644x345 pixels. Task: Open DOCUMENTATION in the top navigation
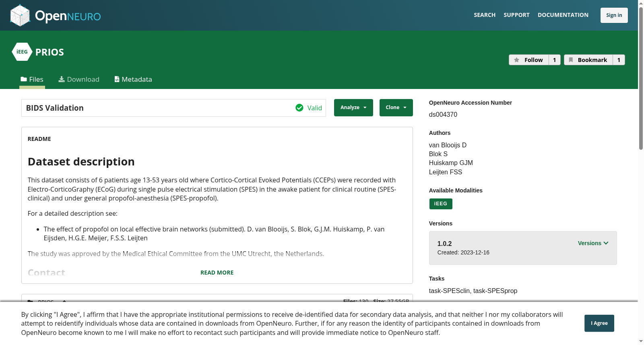click(563, 15)
